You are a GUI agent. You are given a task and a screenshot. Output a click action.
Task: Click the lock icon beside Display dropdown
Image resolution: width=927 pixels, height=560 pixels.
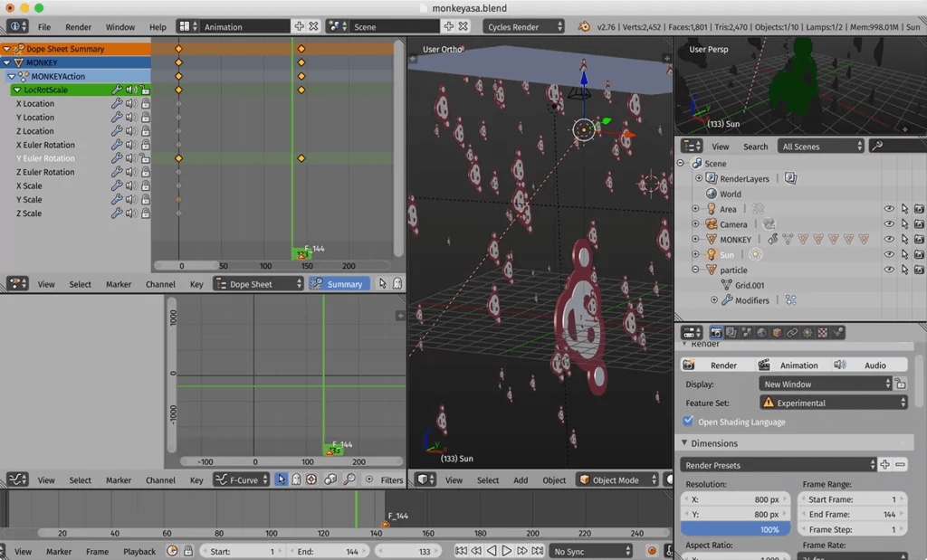[901, 384]
